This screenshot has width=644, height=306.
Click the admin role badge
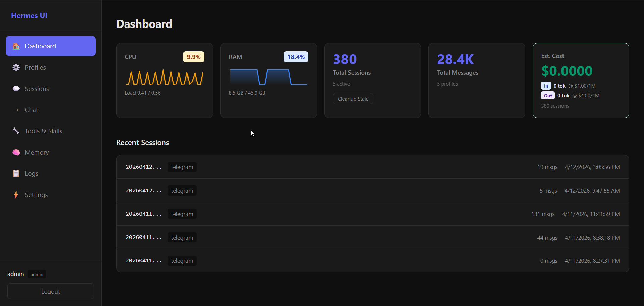pyautogui.click(x=37, y=274)
